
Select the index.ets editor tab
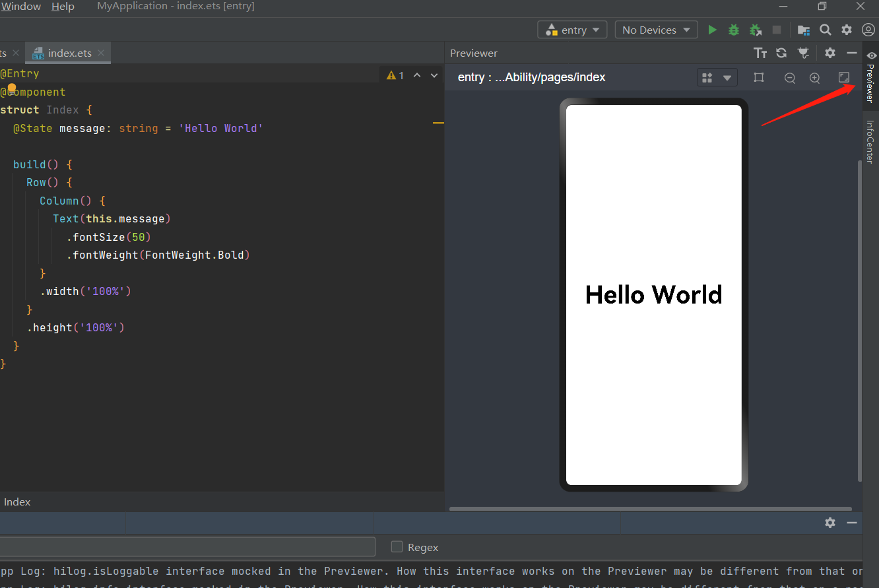[69, 53]
